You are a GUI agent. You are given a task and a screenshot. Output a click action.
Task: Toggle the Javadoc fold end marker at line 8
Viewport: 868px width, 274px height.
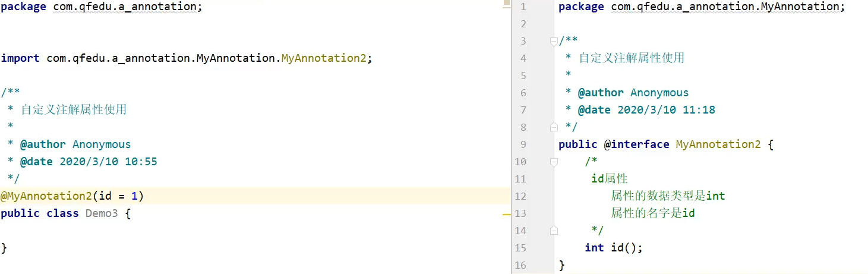point(554,127)
